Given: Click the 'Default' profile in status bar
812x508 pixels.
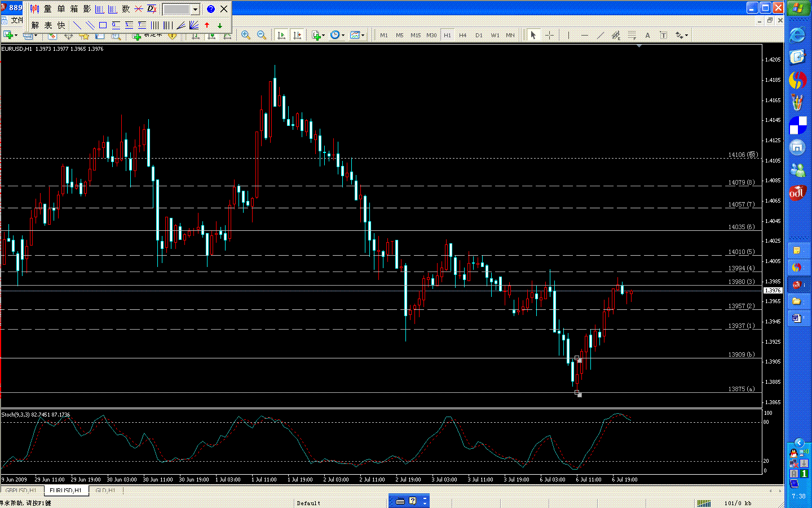Looking at the screenshot, I should tap(308, 503).
